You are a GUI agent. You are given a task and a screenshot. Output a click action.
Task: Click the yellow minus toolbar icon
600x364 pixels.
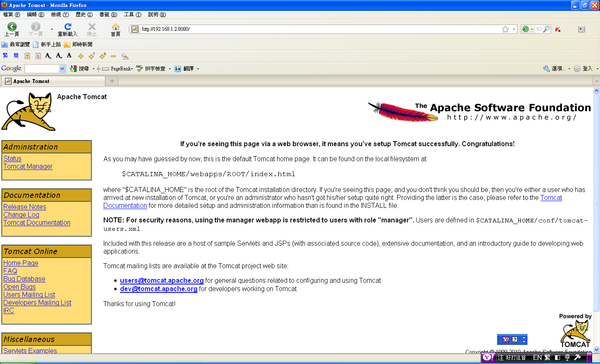coord(113,56)
